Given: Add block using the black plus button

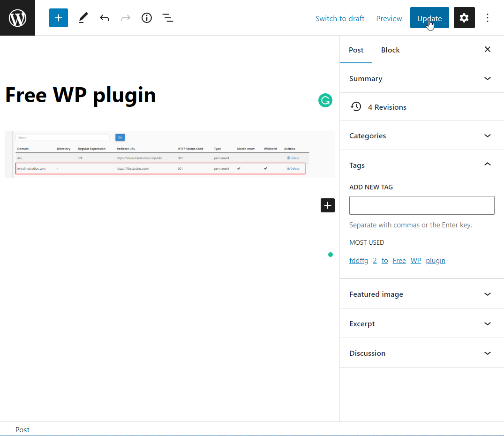Looking at the screenshot, I should tap(328, 205).
